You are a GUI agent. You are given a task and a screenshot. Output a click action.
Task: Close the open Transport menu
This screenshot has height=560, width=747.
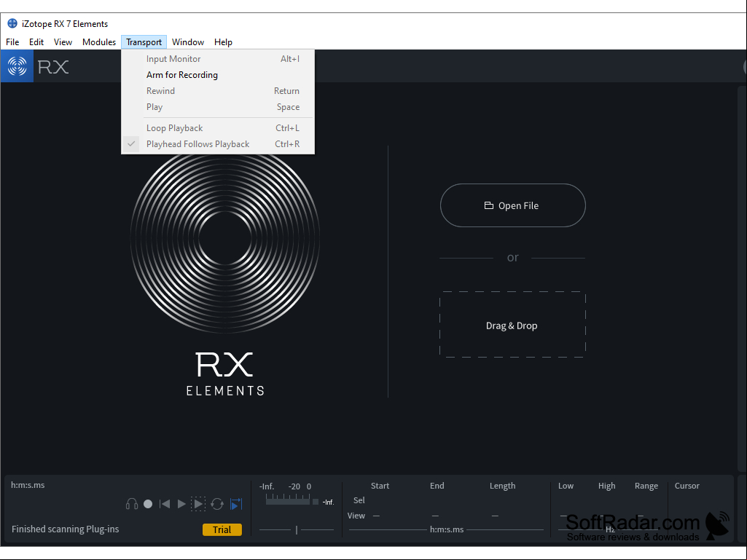144,42
